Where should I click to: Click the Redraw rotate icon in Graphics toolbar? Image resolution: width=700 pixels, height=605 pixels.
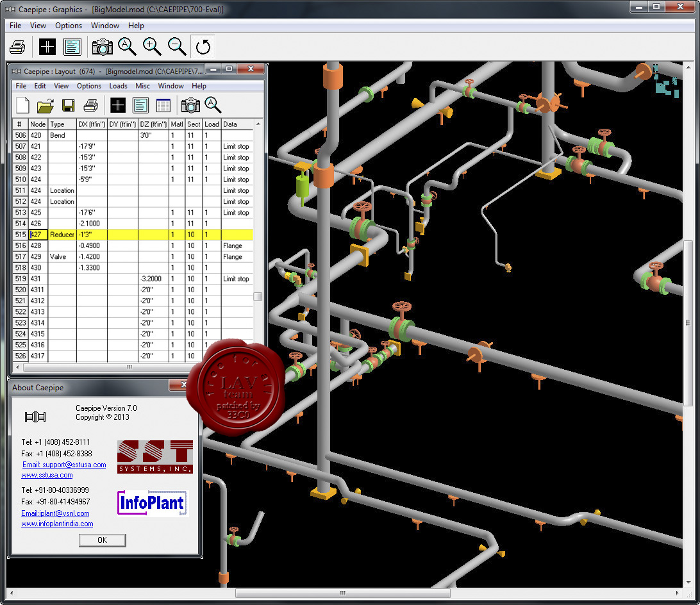(x=203, y=47)
